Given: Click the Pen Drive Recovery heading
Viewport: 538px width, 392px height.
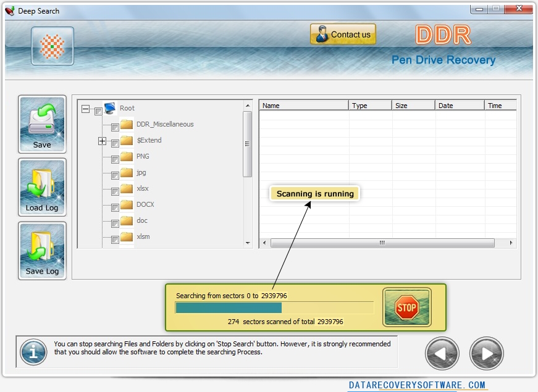Looking at the screenshot, I should [x=443, y=60].
